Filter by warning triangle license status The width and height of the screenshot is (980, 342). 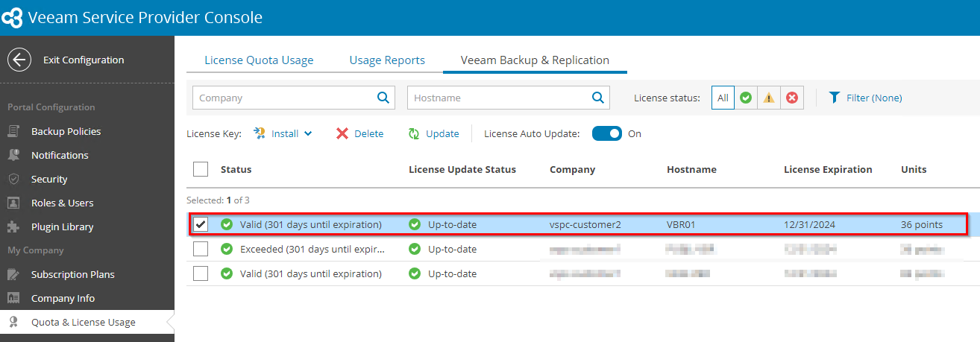click(x=769, y=98)
